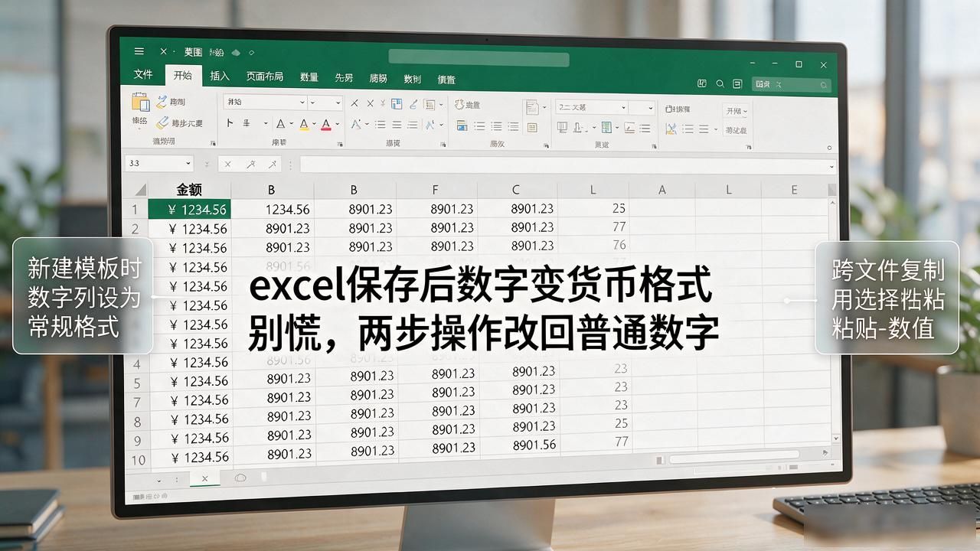Open the clipboard group dialog launcher
980x551 pixels.
(x=212, y=143)
